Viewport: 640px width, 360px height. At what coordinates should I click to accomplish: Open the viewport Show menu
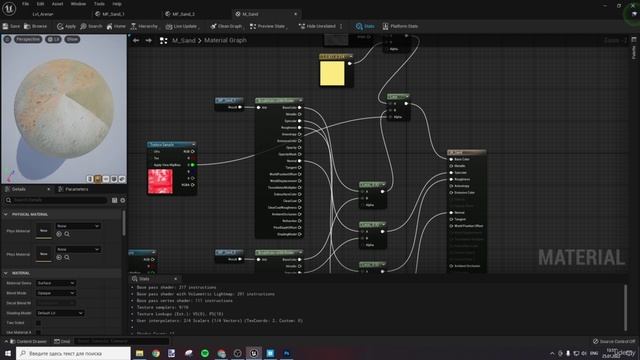(x=72, y=39)
